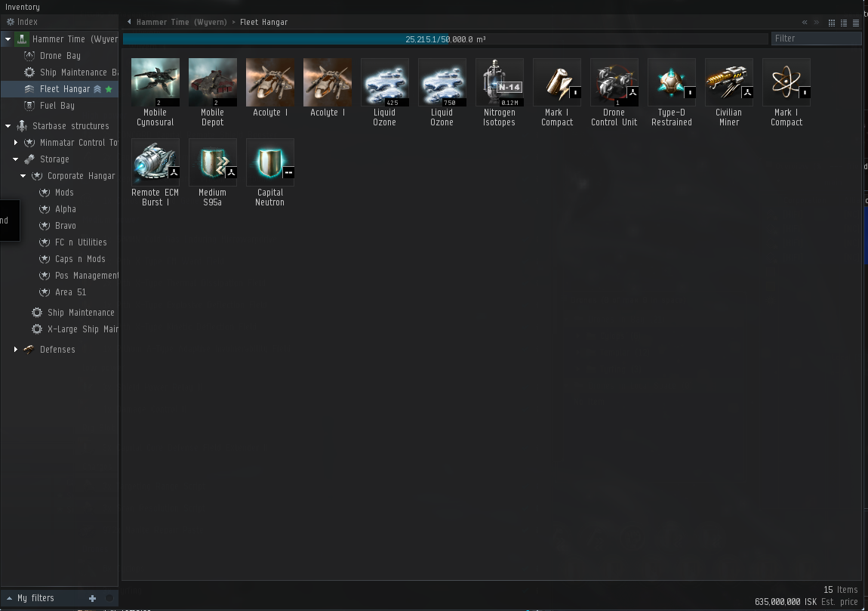
Task: Click the history forward double-chevron
Action: point(817,22)
